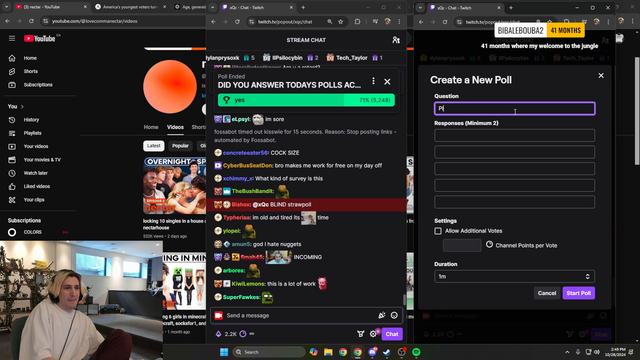Click KiwiLemons username in chat
This screenshot has width=640, height=360.
coord(248,284)
